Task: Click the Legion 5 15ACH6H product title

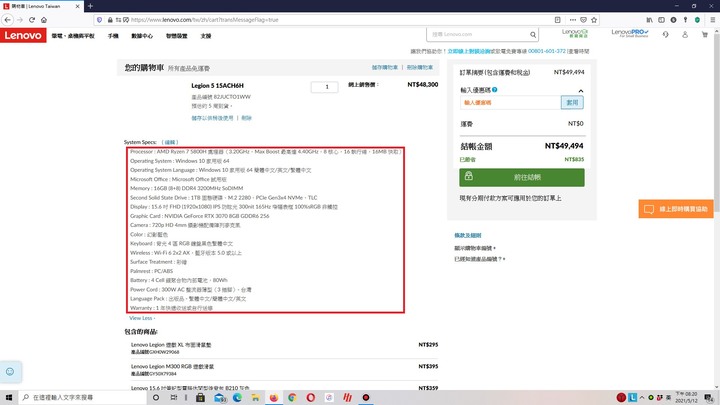Action: [x=217, y=85]
